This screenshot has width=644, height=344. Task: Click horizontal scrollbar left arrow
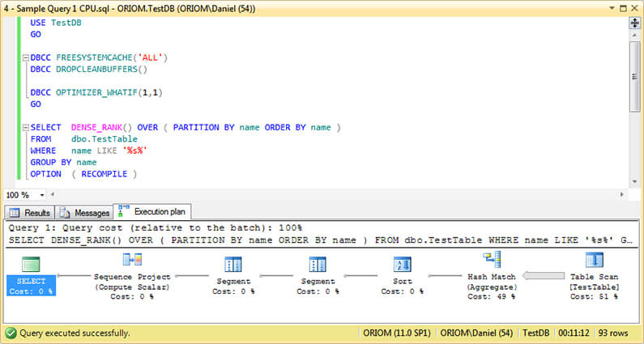pyautogui.click(x=53, y=195)
